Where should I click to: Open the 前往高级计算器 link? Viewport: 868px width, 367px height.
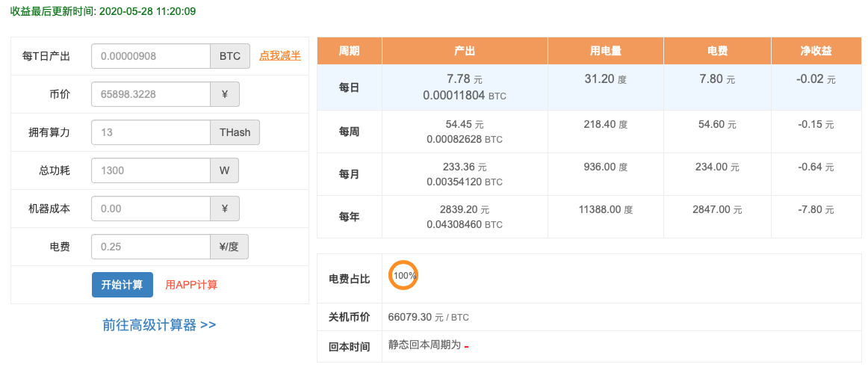159,325
